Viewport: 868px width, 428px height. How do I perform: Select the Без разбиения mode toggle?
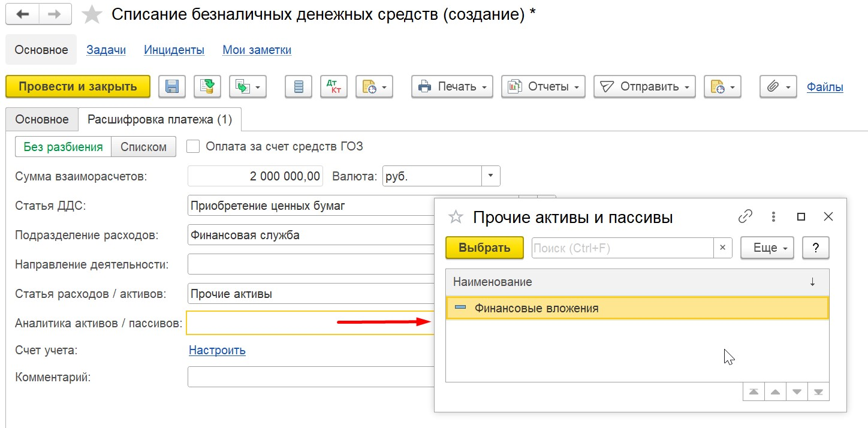[x=63, y=147]
